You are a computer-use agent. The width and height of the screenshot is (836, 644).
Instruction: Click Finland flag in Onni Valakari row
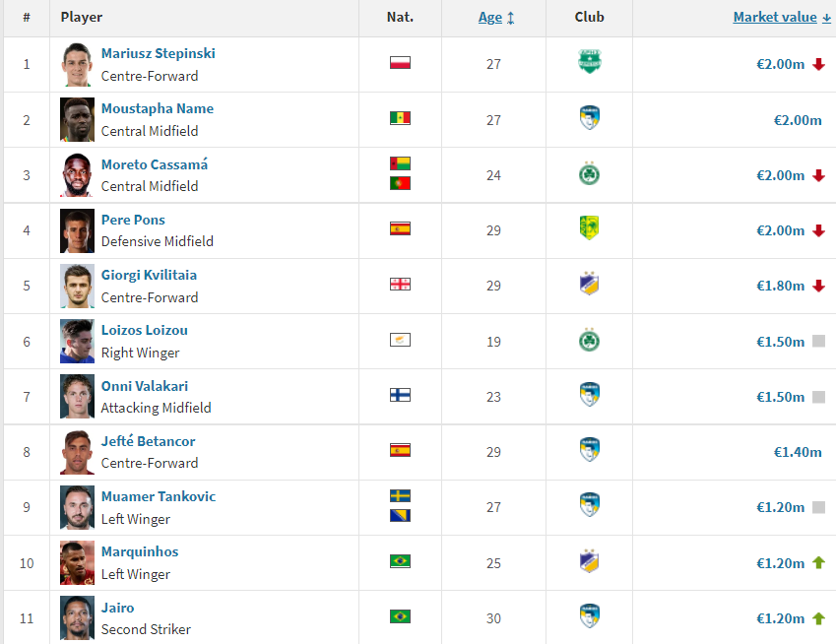coord(400,395)
